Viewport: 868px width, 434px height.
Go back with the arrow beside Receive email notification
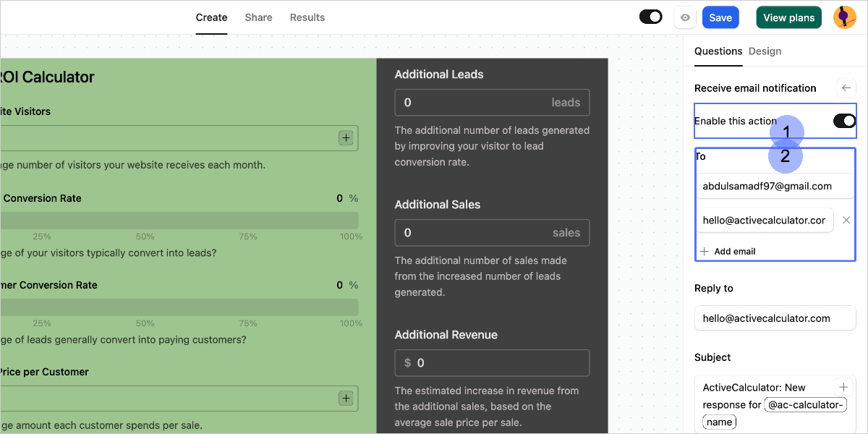(x=846, y=88)
